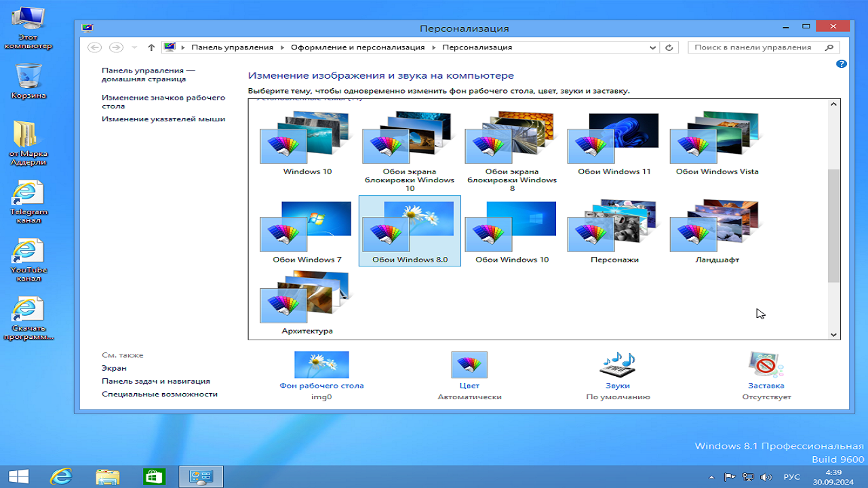
Task: Go forward with the navigation arrow
Action: click(x=116, y=47)
